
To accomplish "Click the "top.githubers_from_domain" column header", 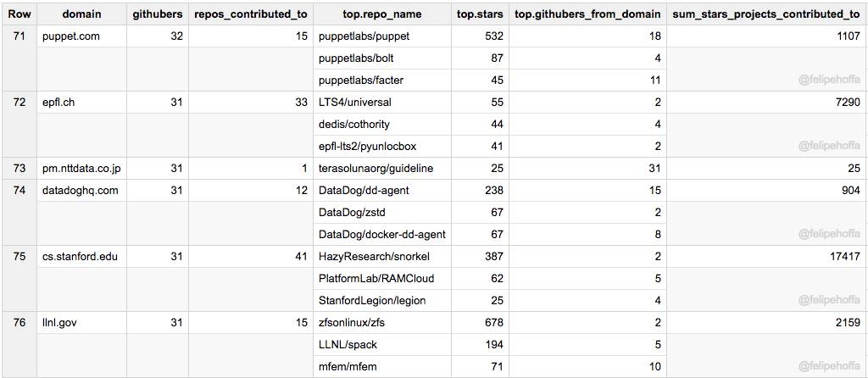I will 588,14.
